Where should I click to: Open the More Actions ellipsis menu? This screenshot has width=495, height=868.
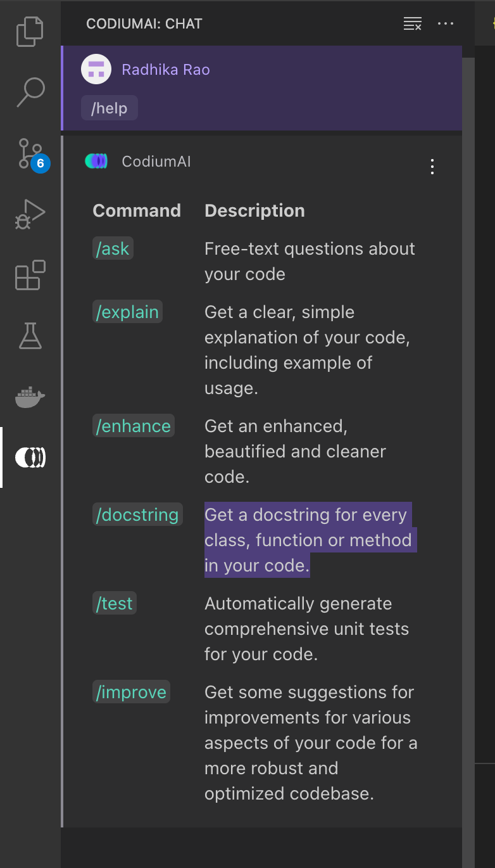pyautogui.click(x=446, y=23)
